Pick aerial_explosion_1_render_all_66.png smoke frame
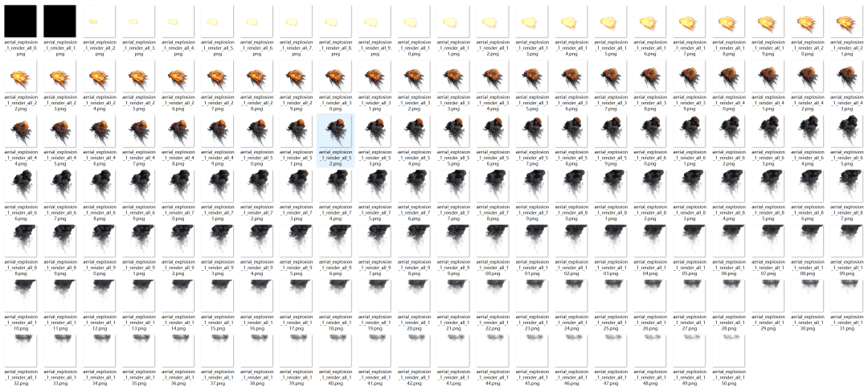868x390 pixels. pos(20,186)
